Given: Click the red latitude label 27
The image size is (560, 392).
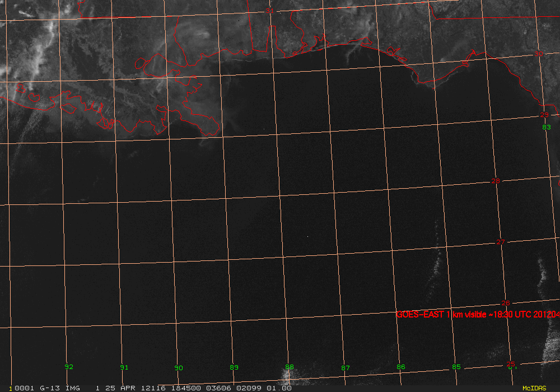Looking at the screenshot, I should click(x=501, y=242).
